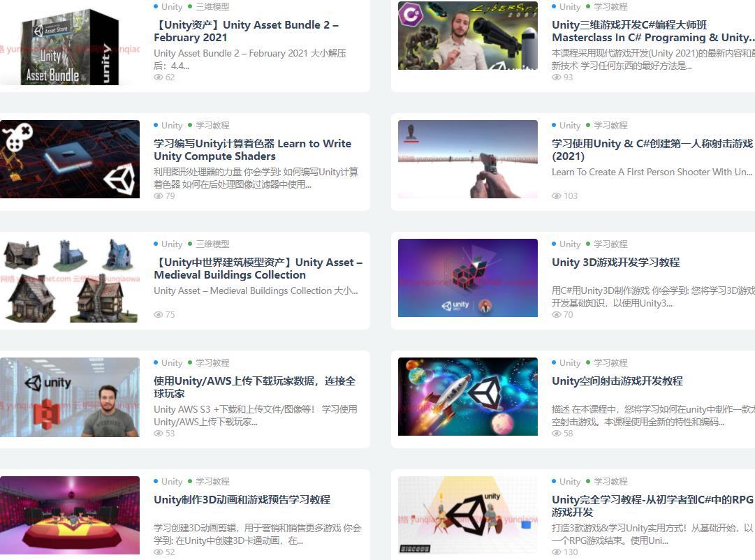Click the Unity tag on the 3D游戏开发 card

[x=570, y=244]
